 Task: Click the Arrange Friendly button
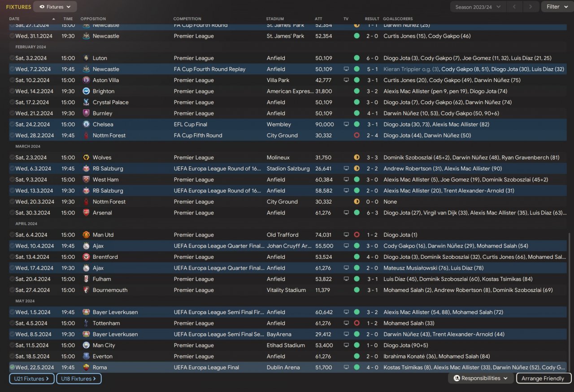pyautogui.click(x=544, y=378)
